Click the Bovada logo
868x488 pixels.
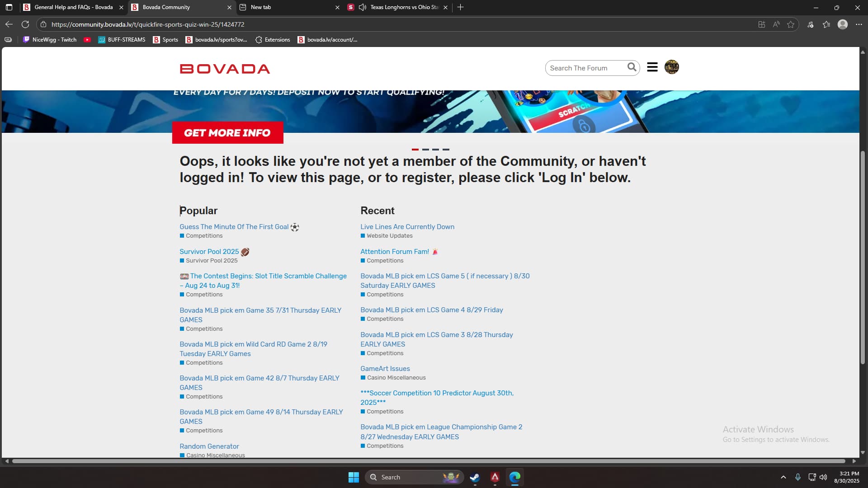[225, 69]
